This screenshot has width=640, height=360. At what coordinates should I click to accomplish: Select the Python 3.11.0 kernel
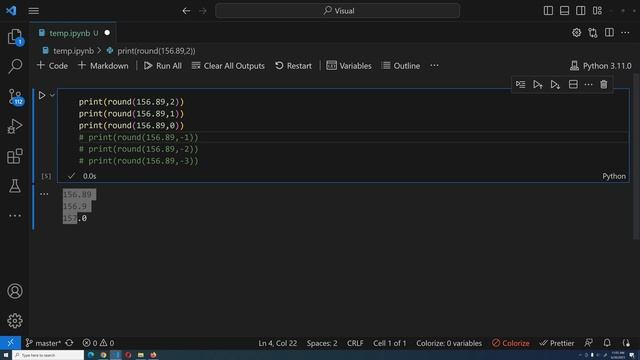point(601,66)
